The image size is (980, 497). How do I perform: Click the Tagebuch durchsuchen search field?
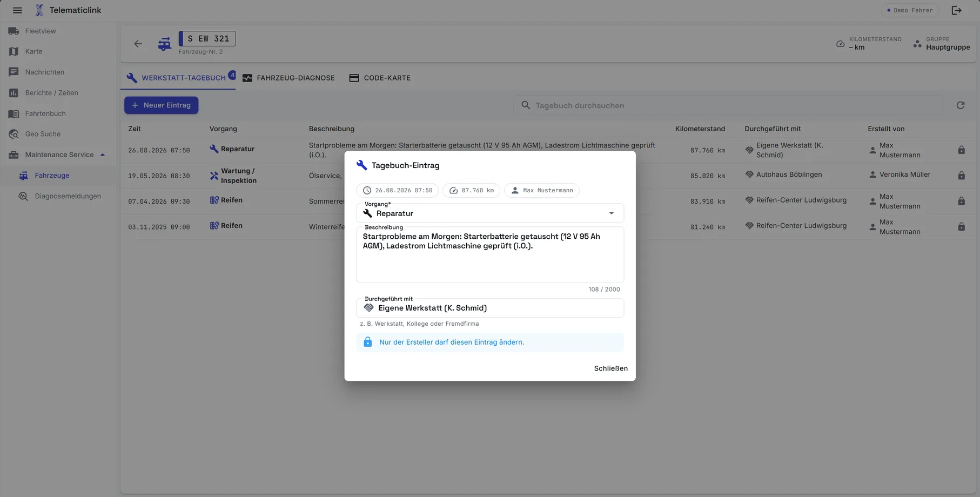(x=728, y=105)
